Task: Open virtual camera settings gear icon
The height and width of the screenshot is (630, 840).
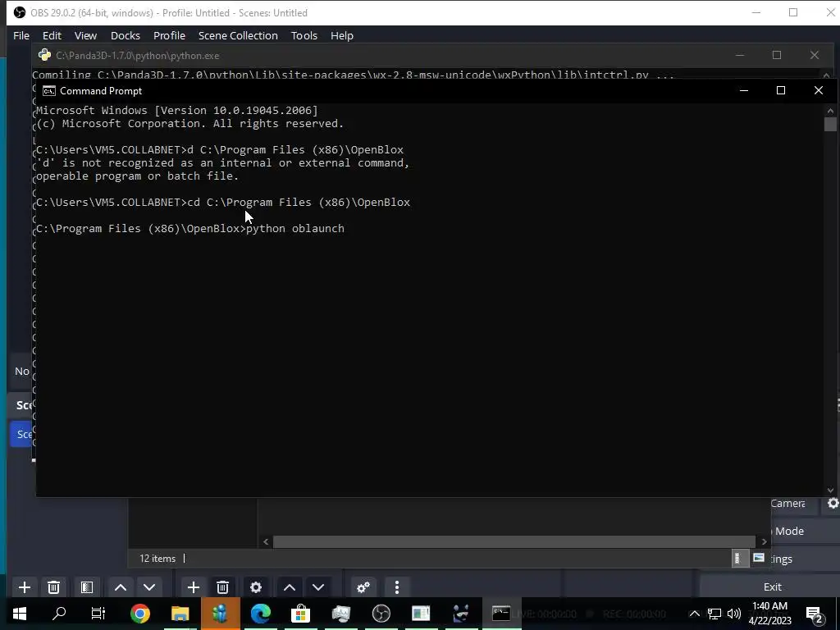Action: [833, 504]
